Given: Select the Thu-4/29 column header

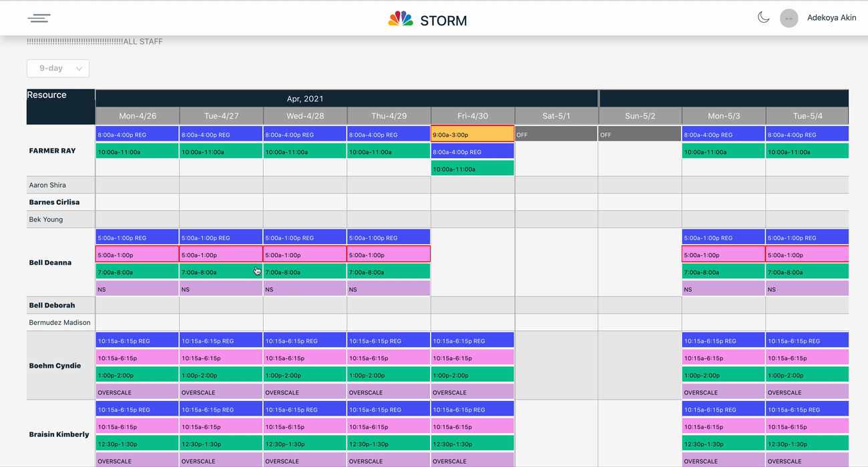Looking at the screenshot, I should (x=389, y=115).
